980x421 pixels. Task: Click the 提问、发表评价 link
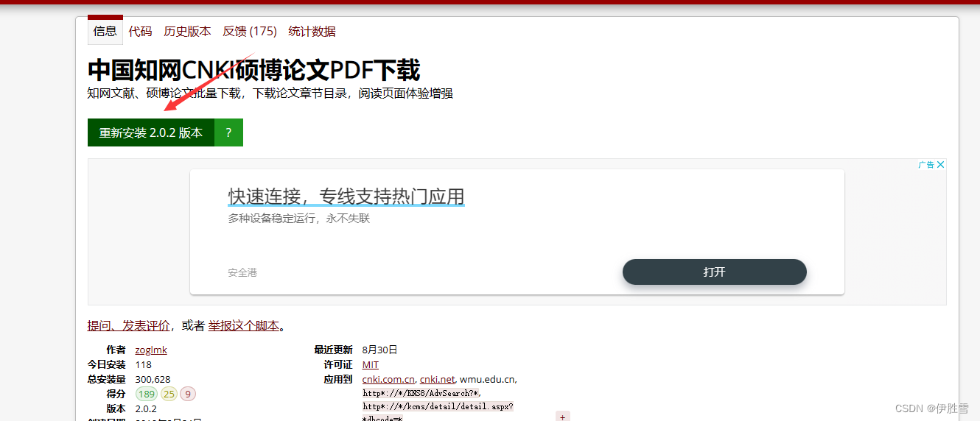coord(129,325)
